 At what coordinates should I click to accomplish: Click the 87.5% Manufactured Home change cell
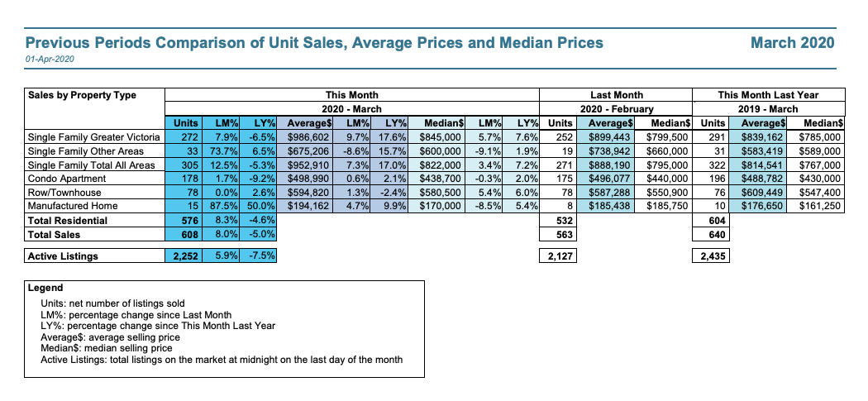pyautogui.click(x=223, y=205)
